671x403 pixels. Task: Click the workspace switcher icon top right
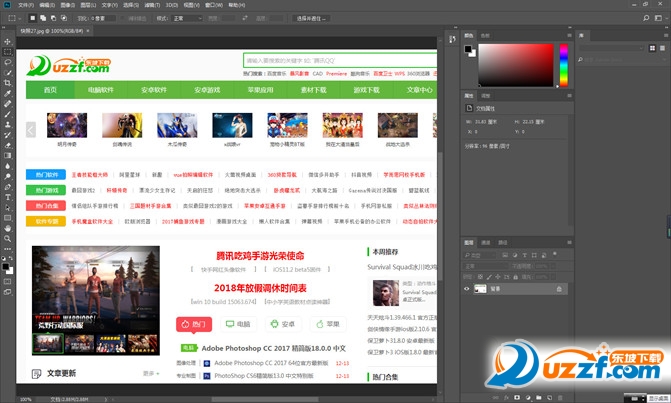coord(658,18)
